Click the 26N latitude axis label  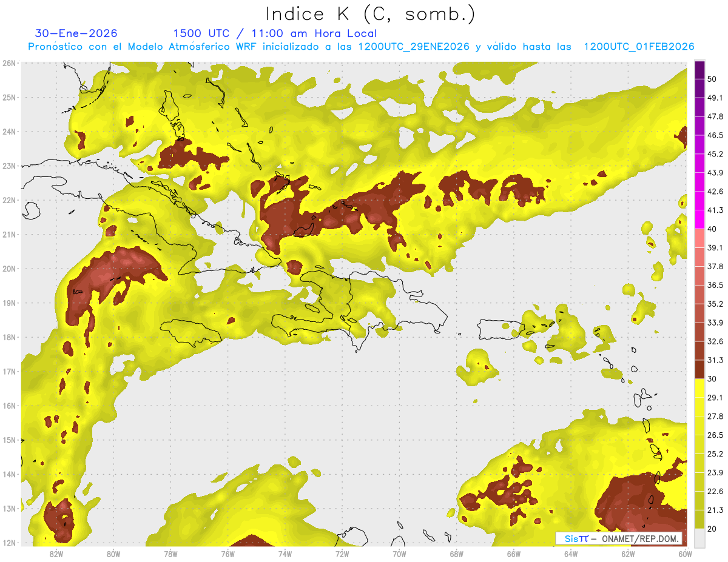click(x=8, y=63)
